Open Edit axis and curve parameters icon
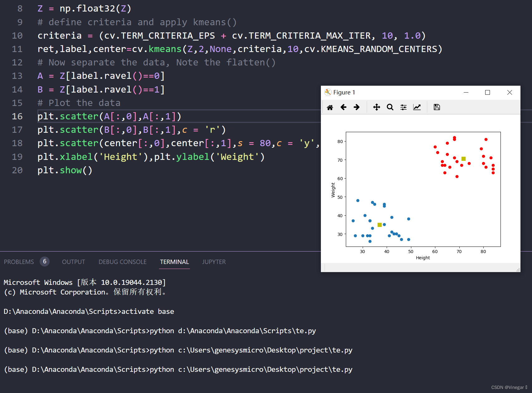Viewport: 532px width, 393px height. (417, 107)
